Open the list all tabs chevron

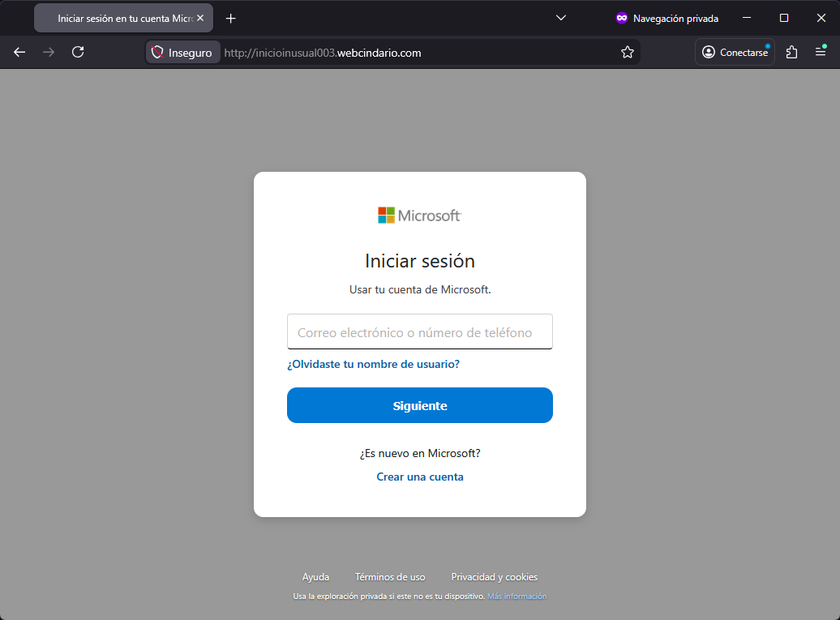pos(560,18)
